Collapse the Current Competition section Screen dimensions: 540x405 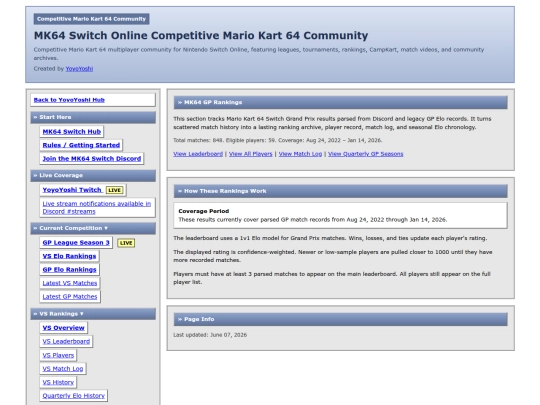point(93,228)
